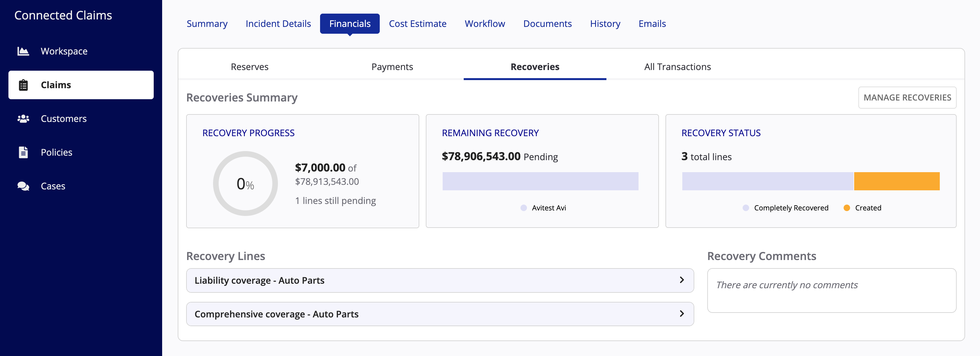Go to Customers section
Viewport: 980px width, 356px height.
81,119
